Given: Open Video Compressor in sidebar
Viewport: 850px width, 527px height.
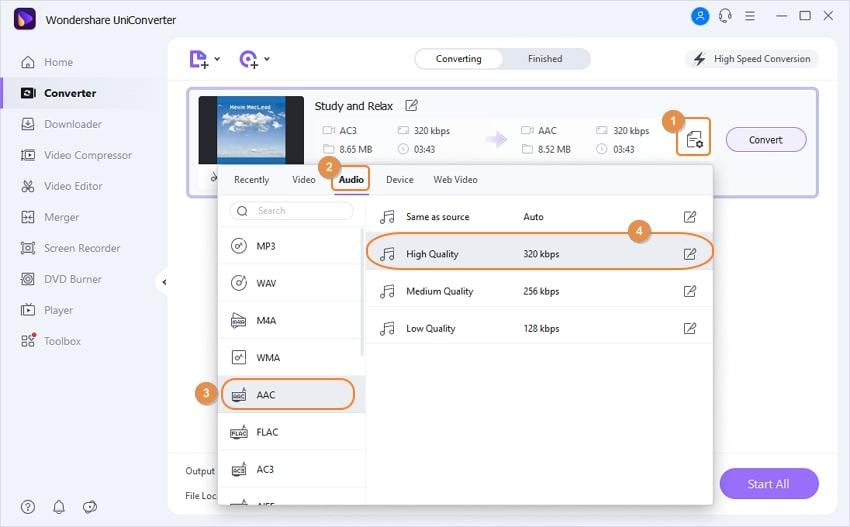Looking at the screenshot, I should coord(76,155).
